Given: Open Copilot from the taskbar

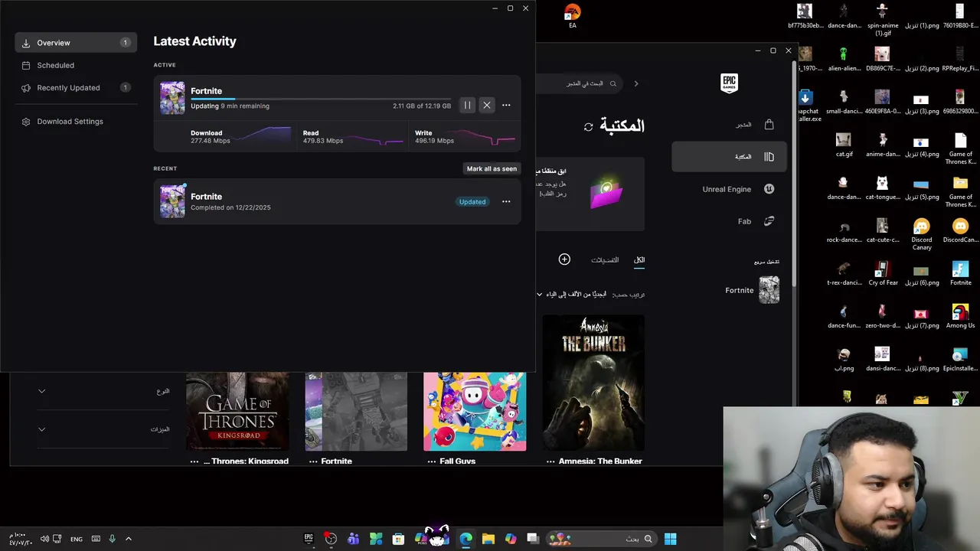Looking at the screenshot, I should (511, 539).
